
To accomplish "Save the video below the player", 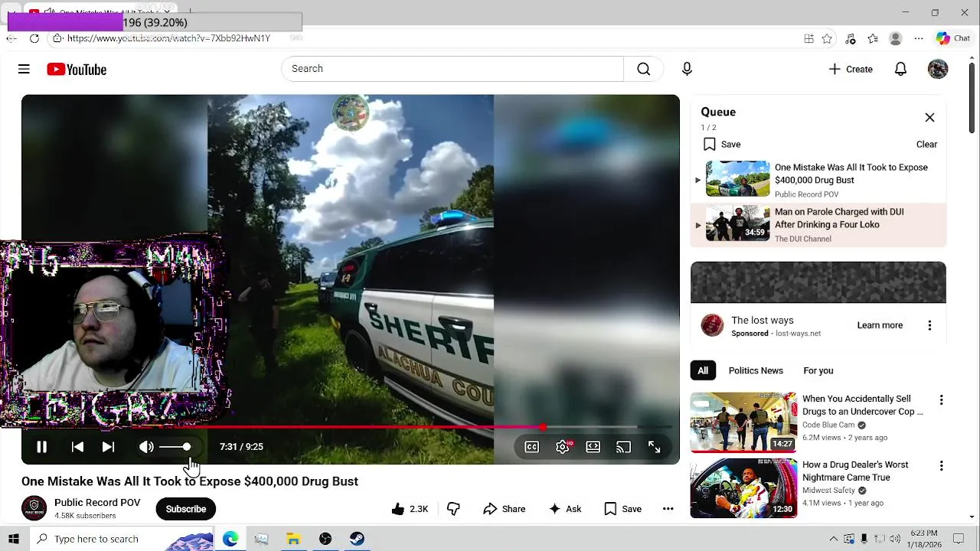I will (x=622, y=509).
